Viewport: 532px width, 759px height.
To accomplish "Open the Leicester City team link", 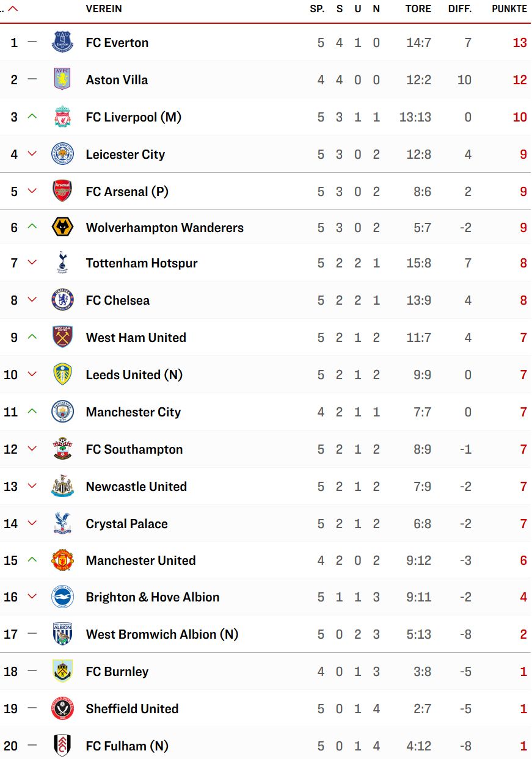I will 125,154.
